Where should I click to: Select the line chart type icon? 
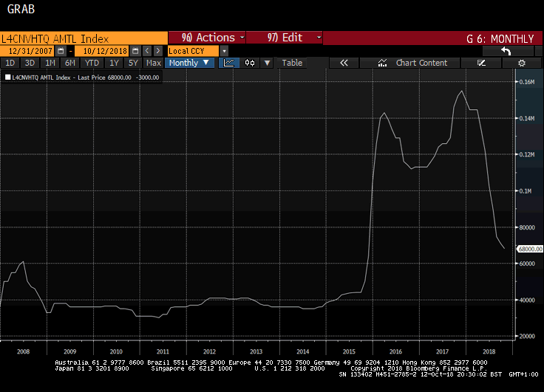click(x=229, y=63)
